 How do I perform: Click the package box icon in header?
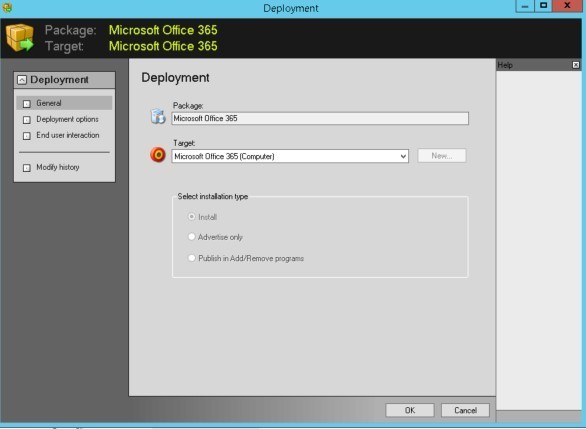(19, 37)
